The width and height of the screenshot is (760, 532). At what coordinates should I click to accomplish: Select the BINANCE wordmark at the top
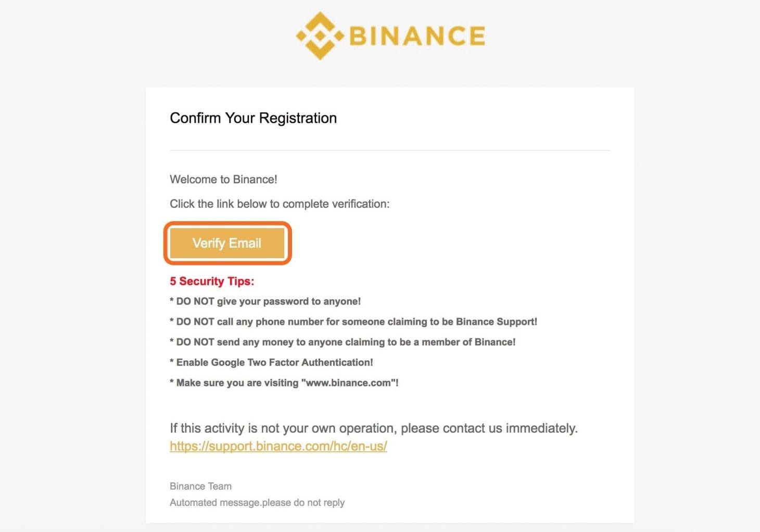click(x=416, y=35)
